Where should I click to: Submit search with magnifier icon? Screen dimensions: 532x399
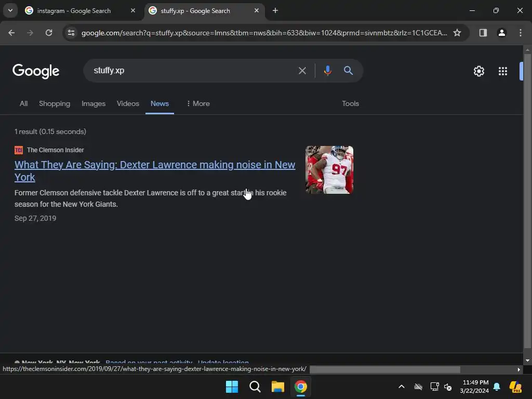coord(348,71)
